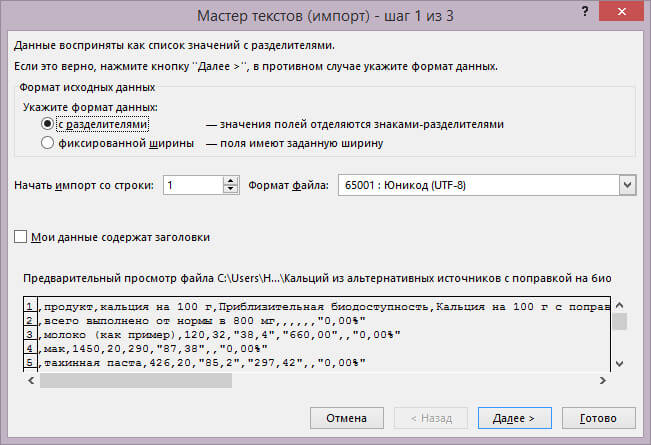651x445 pixels.
Task: Click the horizontal preview scrollbar thumb
Action: click(x=135, y=380)
